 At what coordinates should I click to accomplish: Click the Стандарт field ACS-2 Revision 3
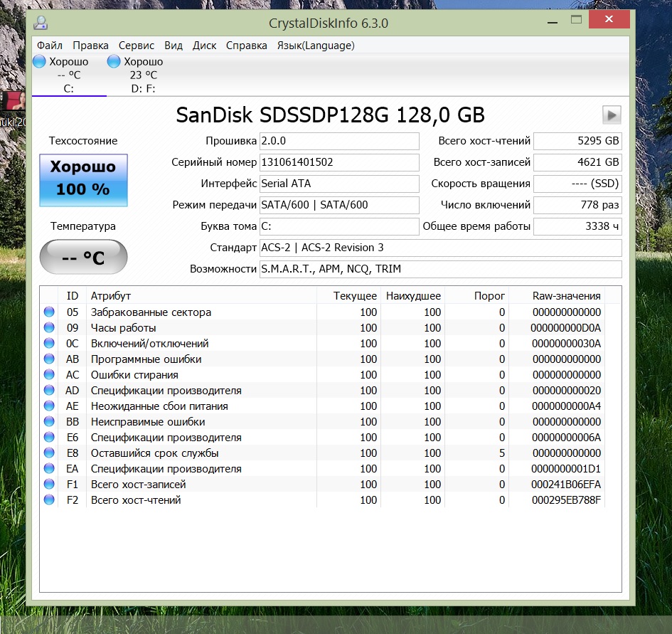point(441,248)
